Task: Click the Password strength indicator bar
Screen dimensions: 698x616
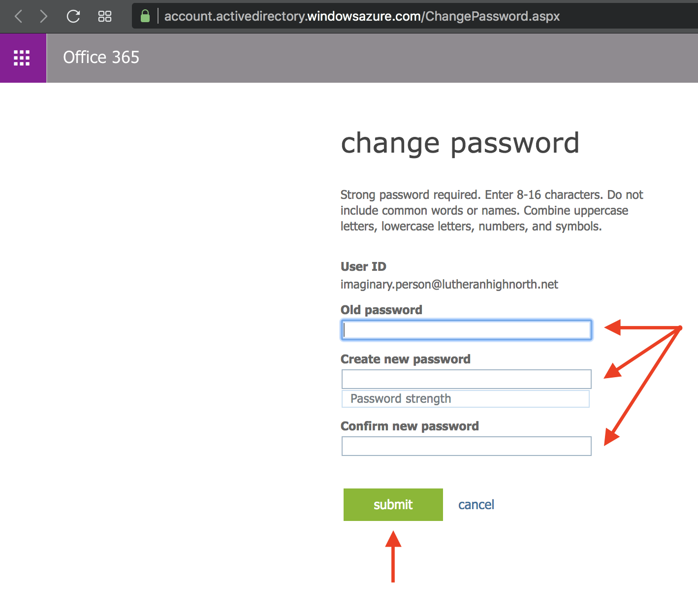Action: point(465,399)
